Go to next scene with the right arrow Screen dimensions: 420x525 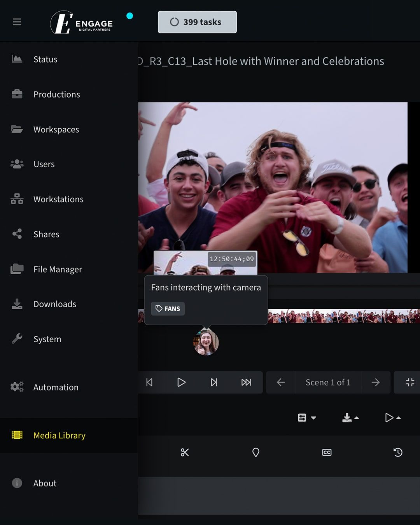[376, 382]
